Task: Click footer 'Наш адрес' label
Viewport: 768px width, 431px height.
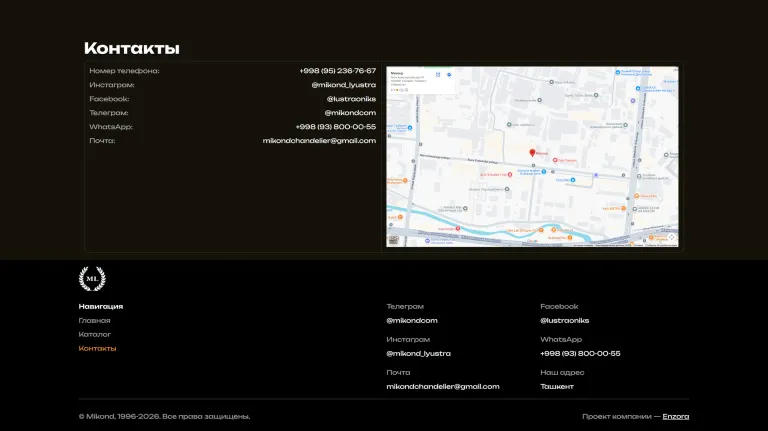Action: tap(562, 372)
